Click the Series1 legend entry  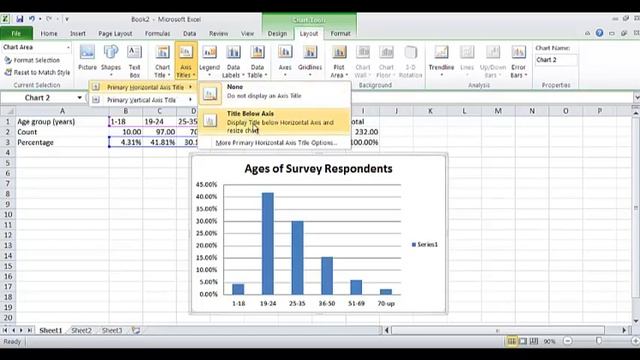[424, 244]
